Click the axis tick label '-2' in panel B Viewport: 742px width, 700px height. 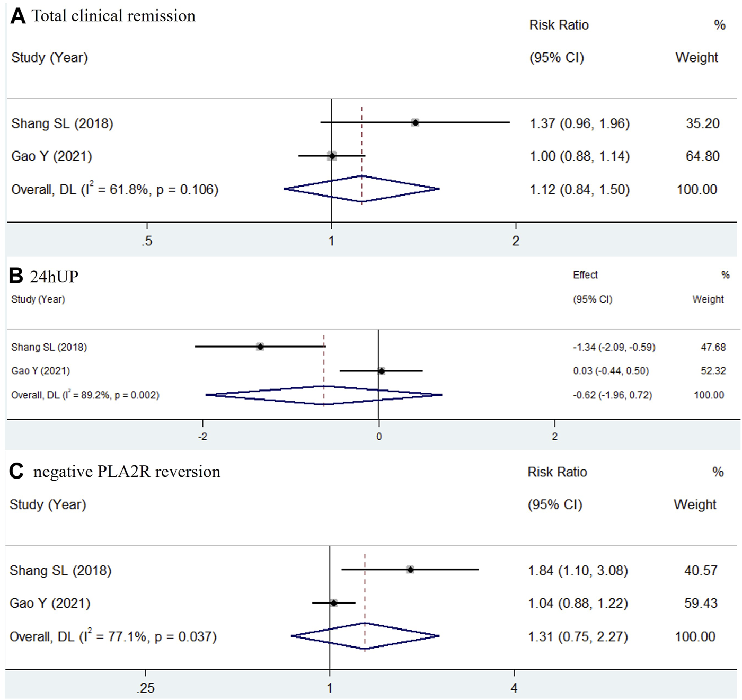(202, 437)
